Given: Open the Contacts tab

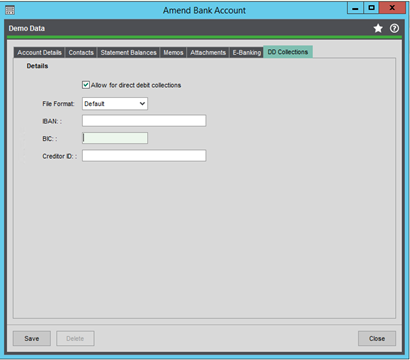Looking at the screenshot, I should pos(81,53).
